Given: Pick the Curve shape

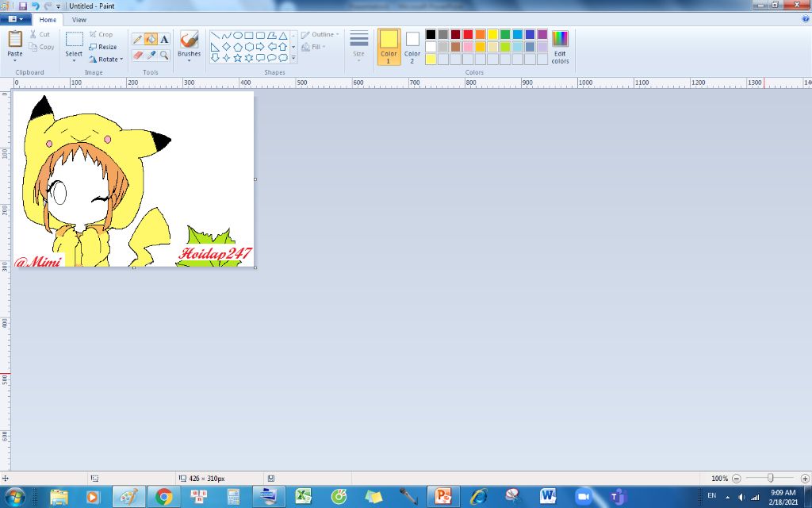Looking at the screenshot, I should tap(226, 36).
